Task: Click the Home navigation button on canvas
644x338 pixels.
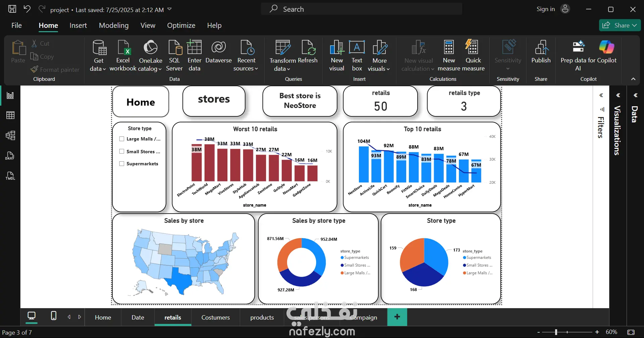Action: tap(141, 102)
